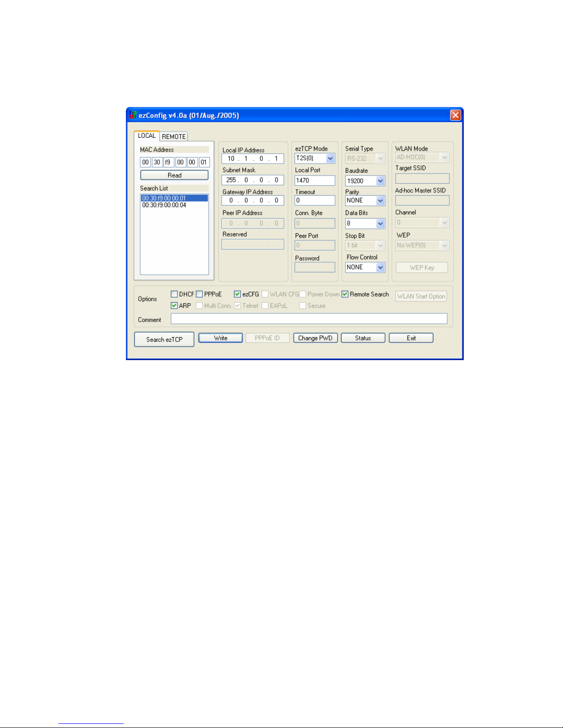
Task: Switch to the REMOTE tab
Action: pos(174,136)
